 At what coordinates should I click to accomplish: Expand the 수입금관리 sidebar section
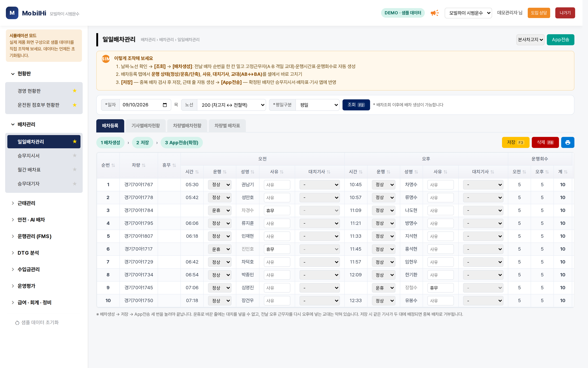click(x=44, y=269)
